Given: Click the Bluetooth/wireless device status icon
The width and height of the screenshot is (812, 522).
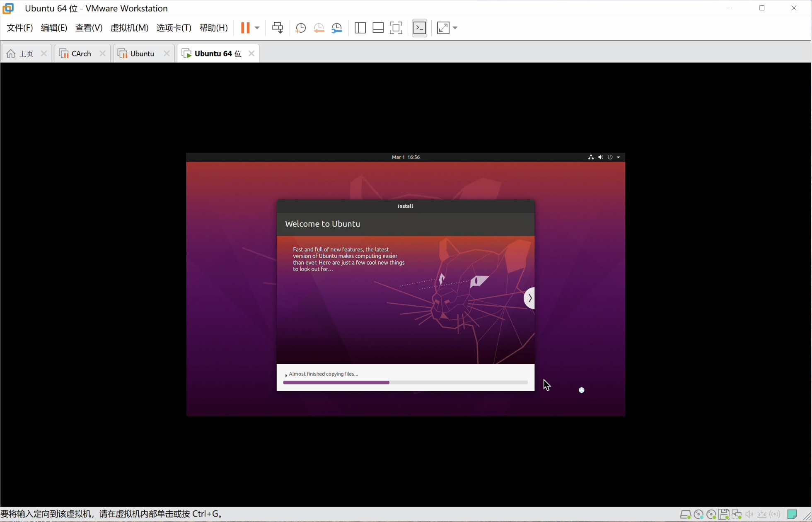Looking at the screenshot, I should 775,515.
